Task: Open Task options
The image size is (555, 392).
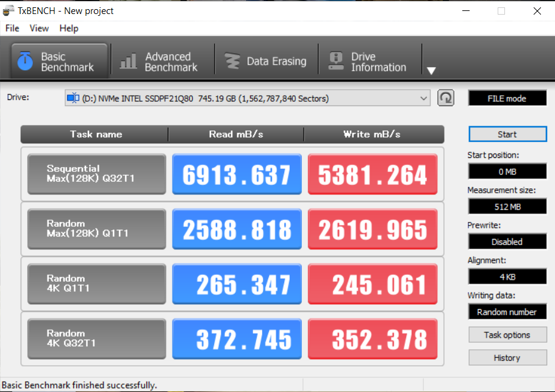Action: point(507,335)
